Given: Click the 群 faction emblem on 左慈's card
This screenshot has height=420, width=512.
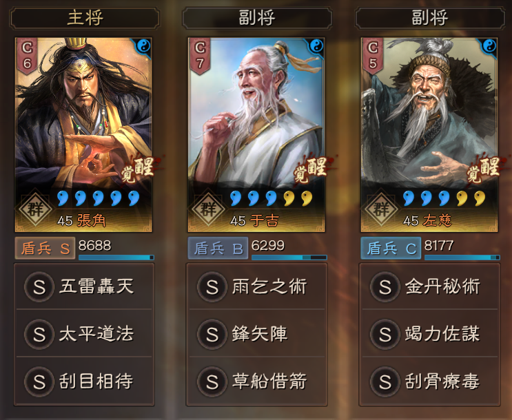Looking at the screenshot, I should (x=381, y=209).
